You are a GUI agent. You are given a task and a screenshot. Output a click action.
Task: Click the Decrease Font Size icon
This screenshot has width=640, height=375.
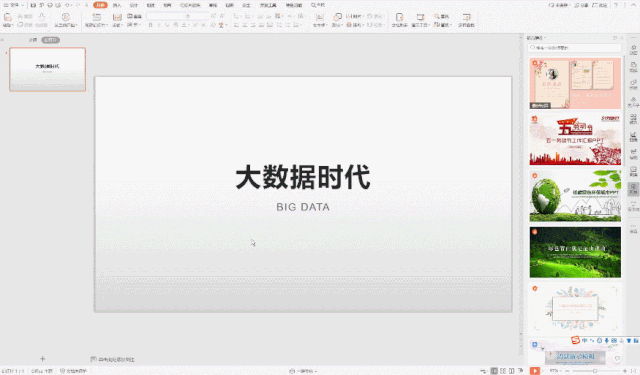[x=222, y=16]
